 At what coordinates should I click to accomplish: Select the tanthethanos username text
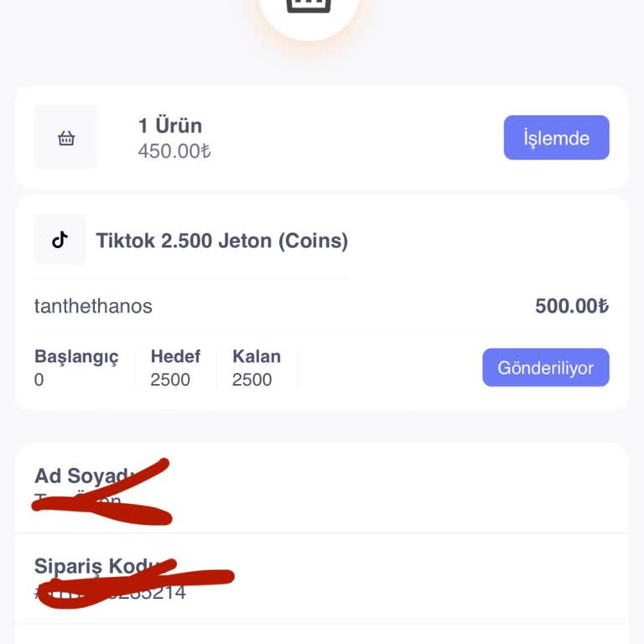(93, 306)
